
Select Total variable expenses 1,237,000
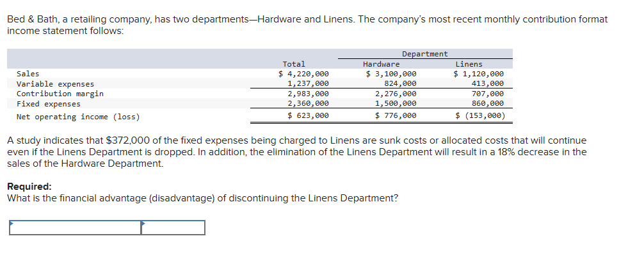pos(308,84)
